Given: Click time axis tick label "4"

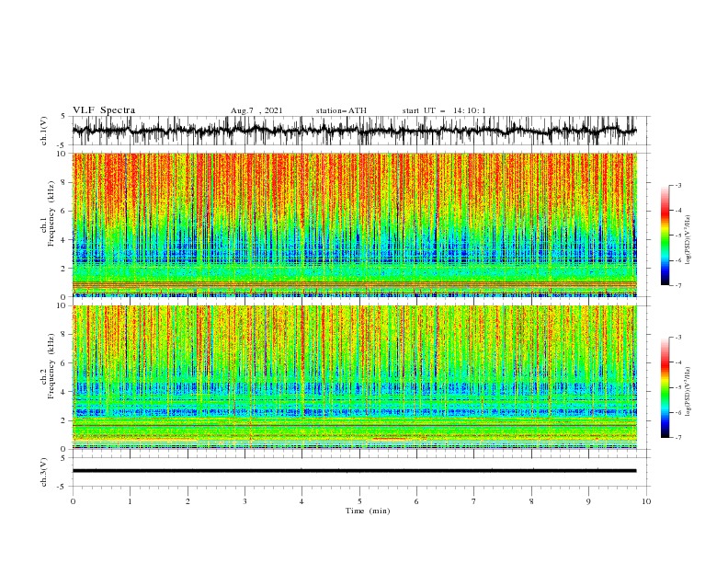Looking at the screenshot, I should (x=301, y=501).
